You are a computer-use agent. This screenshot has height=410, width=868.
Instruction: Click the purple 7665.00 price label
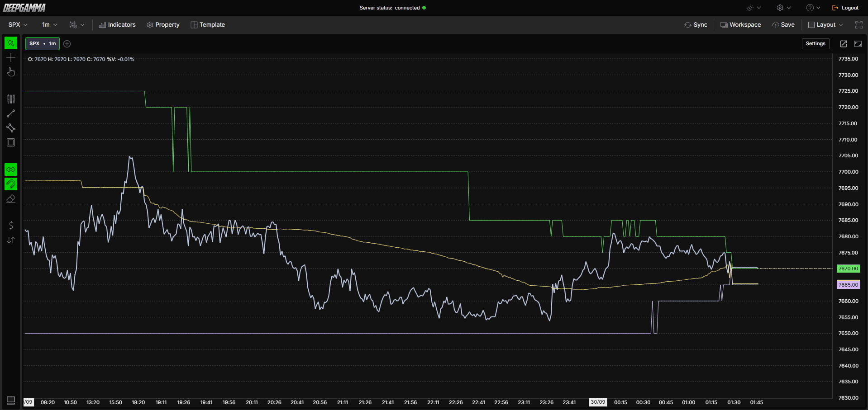[848, 285]
